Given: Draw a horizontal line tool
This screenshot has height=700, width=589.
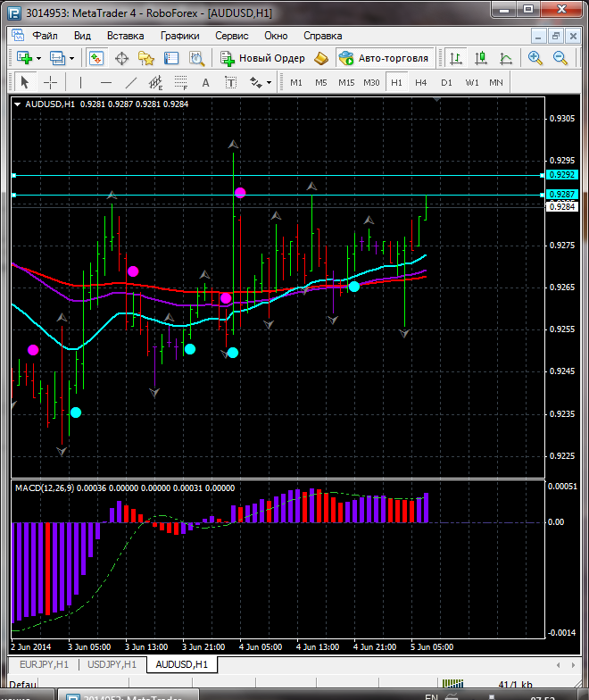Looking at the screenshot, I should point(105,82).
